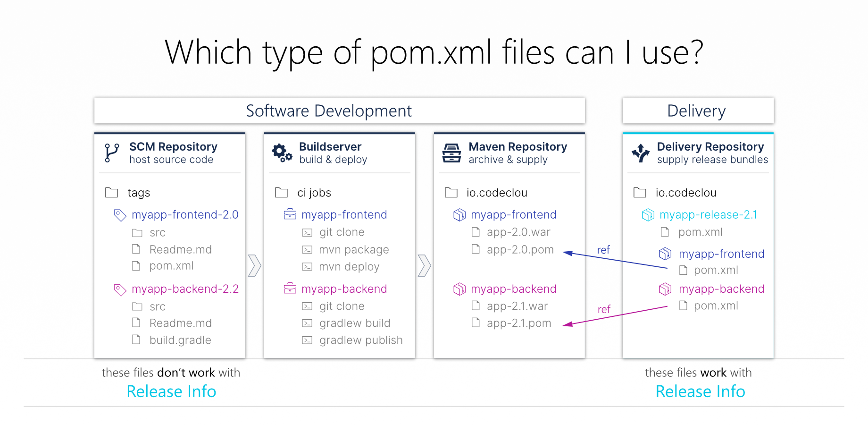The height and width of the screenshot is (425, 868).
Task: Click the package icon of Delivery myapp-frontend
Action: pyautogui.click(x=665, y=254)
